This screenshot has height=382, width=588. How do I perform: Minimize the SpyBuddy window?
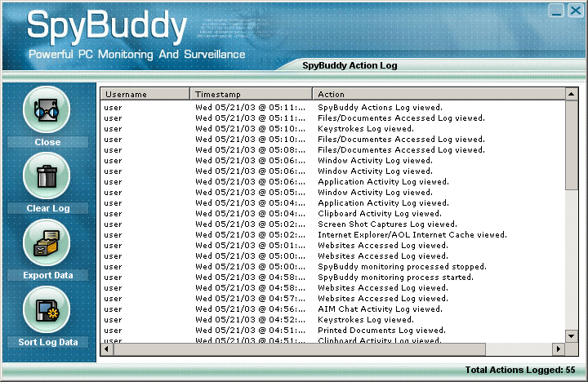[x=556, y=11]
